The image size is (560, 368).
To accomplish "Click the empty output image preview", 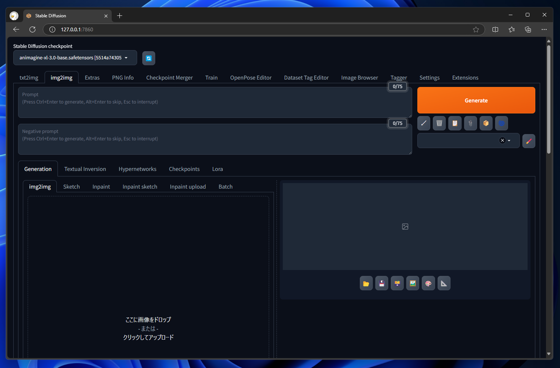I will (x=405, y=227).
